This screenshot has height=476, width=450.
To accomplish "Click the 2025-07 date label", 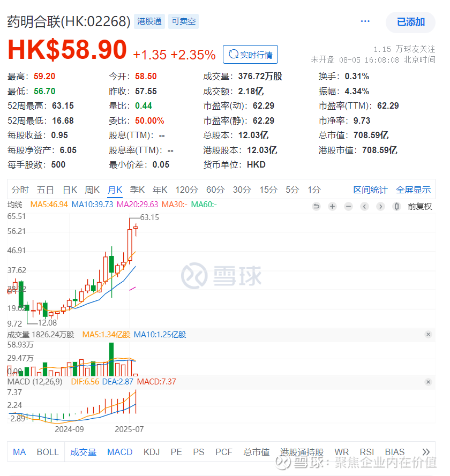I will pos(129,429).
